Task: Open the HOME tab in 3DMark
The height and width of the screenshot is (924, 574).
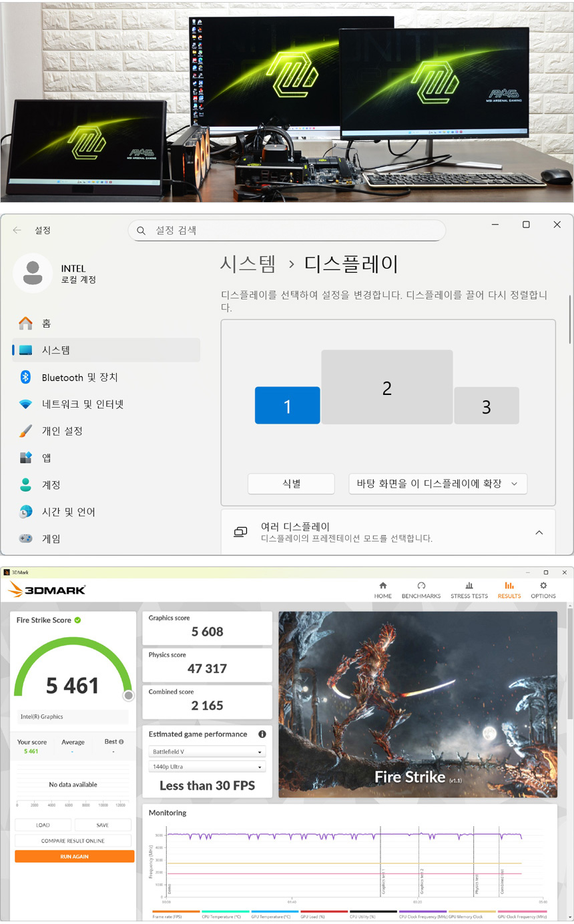Action: [382, 590]
